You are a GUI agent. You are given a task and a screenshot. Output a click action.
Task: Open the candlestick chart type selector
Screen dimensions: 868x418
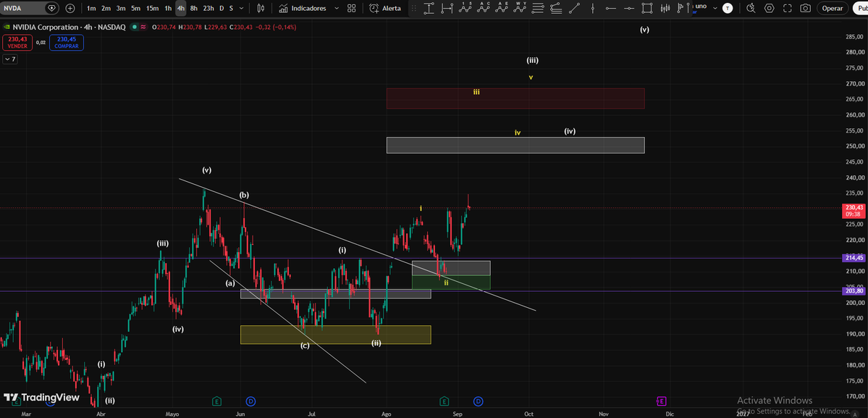click(261, 8)
